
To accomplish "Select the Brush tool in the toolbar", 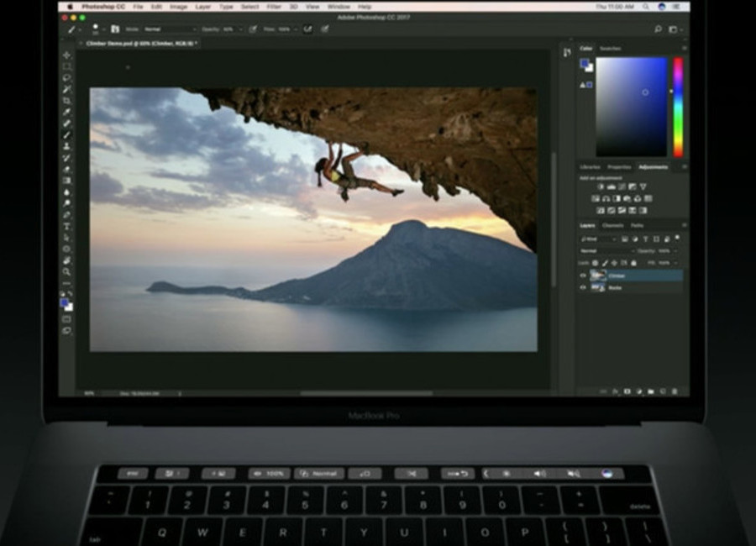I will coord(66,135).
